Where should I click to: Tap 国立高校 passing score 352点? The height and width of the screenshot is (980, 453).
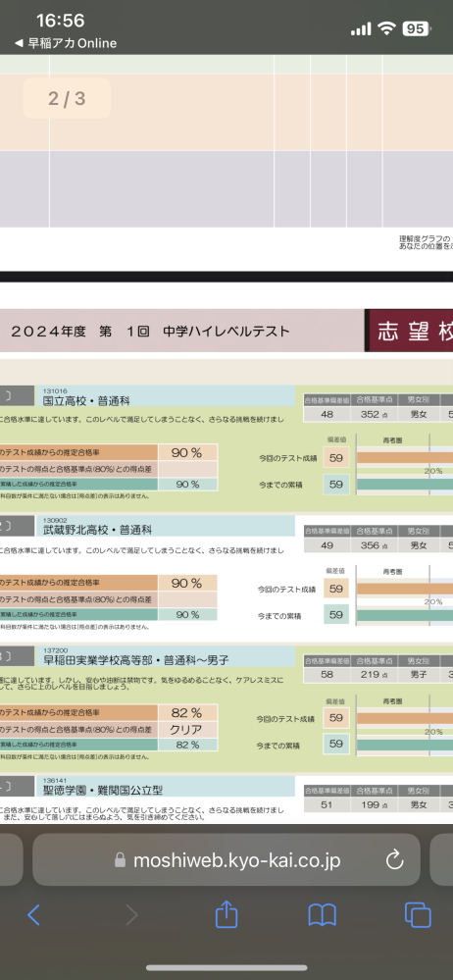click(x=374, y=414)
